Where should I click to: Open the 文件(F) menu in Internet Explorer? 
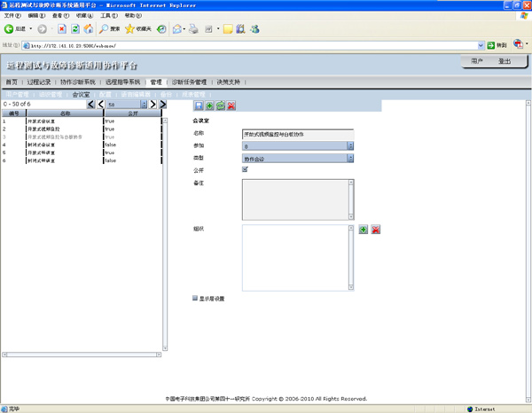click(12, 16)
